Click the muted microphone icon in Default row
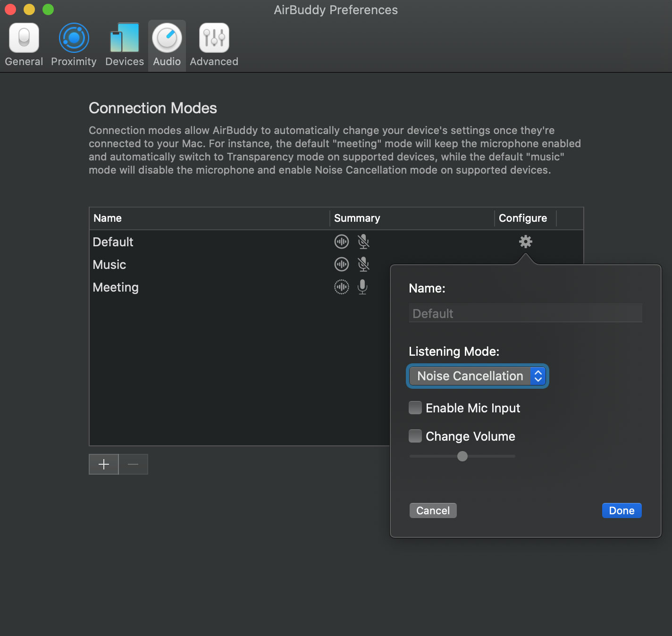The height and width of the screenshot is (636, 672). click(x=363, y=242)
